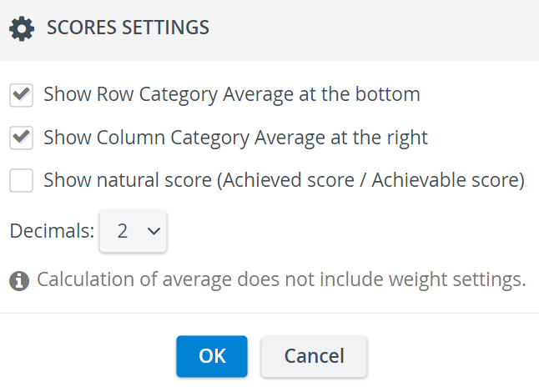Click the gear icon beside Scores Settings
The height and width of the screenshot is (392, 539).
[x=22, y=28]
